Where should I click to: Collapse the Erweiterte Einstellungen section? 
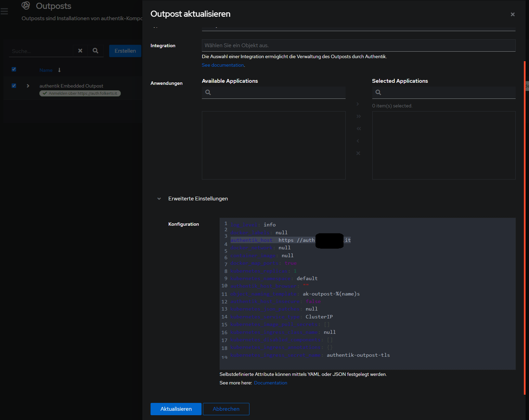[159, 199]
